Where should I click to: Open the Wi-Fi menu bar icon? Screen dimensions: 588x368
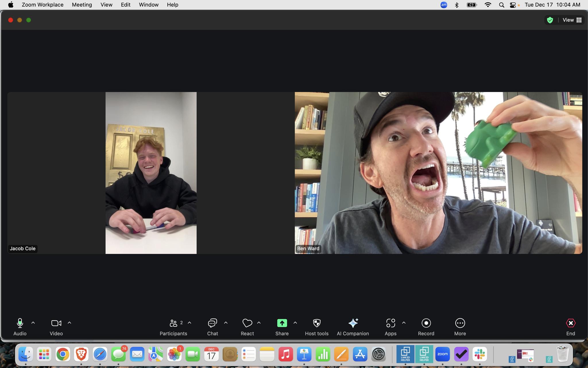coord(488,5)
